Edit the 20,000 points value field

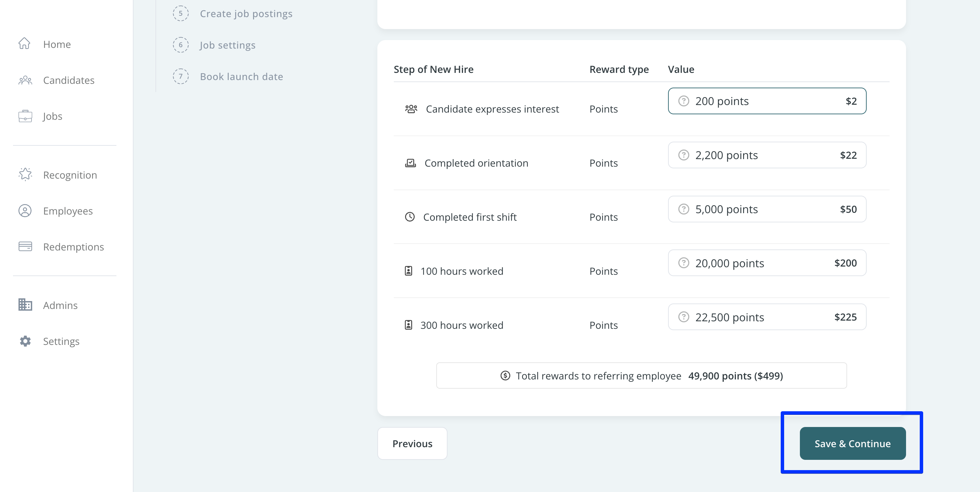[767, 263]
